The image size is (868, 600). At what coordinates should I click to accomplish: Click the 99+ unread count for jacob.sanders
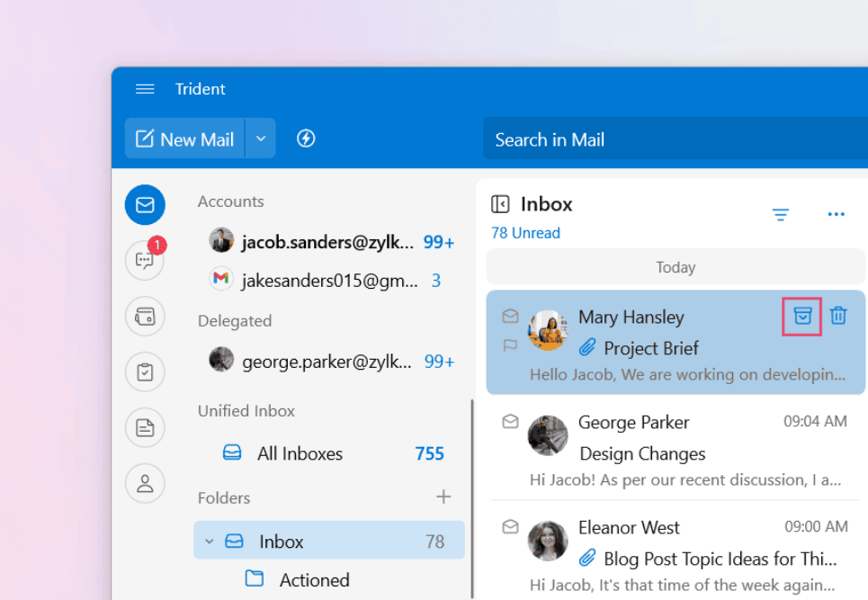[438, 242]
